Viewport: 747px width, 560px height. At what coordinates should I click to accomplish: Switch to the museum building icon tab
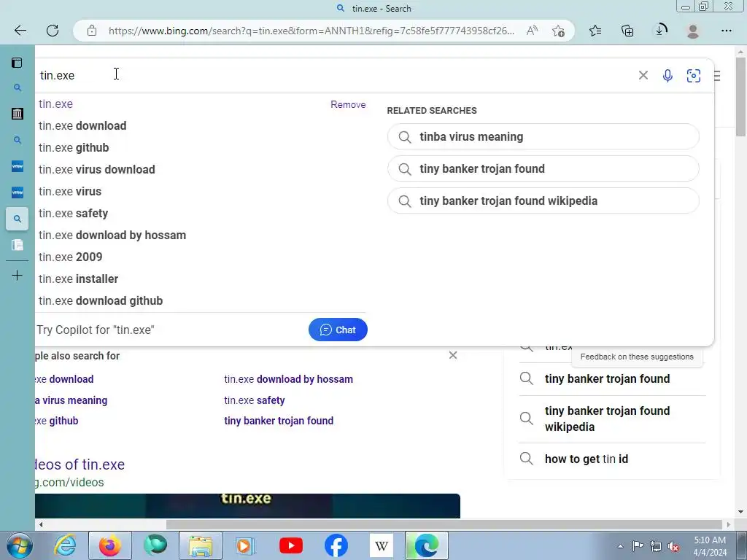(18, 114)
